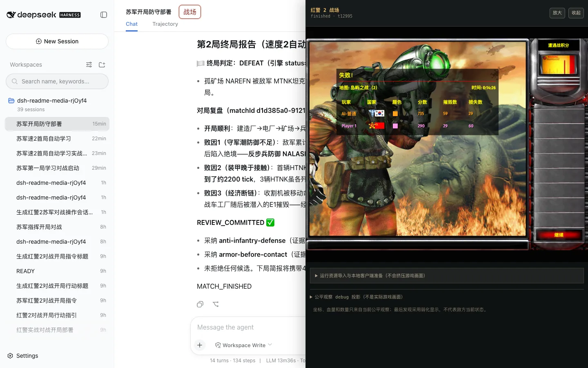Click the 失败! heading in game
The image size is (588, 368).
click(346, 75)
